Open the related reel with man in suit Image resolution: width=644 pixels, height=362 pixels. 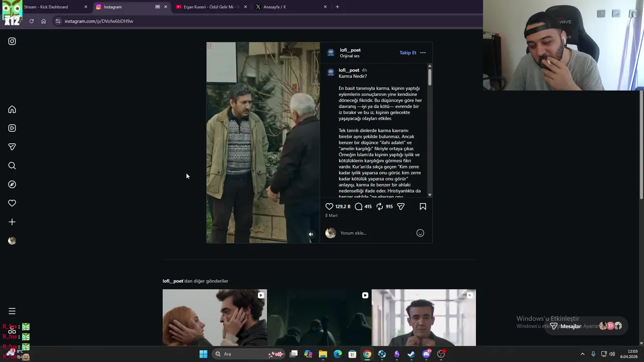(x=424, y=318)
